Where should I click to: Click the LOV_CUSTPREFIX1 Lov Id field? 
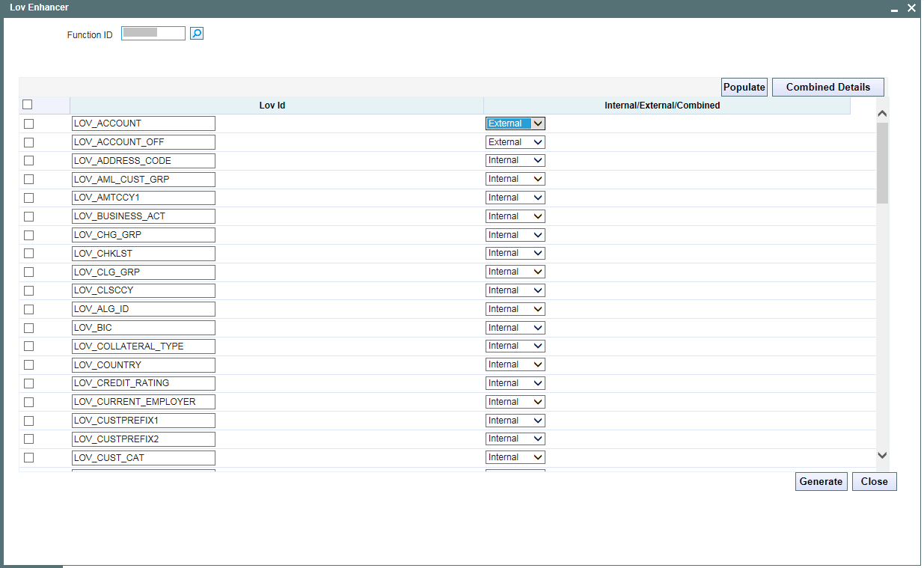(x=144, y=421)
